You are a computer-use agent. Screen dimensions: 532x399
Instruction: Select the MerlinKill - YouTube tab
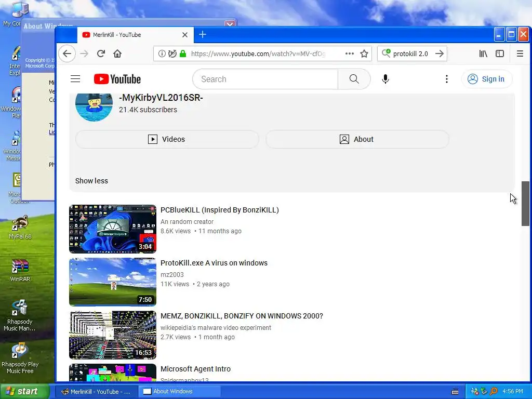(x=135, y=35)
